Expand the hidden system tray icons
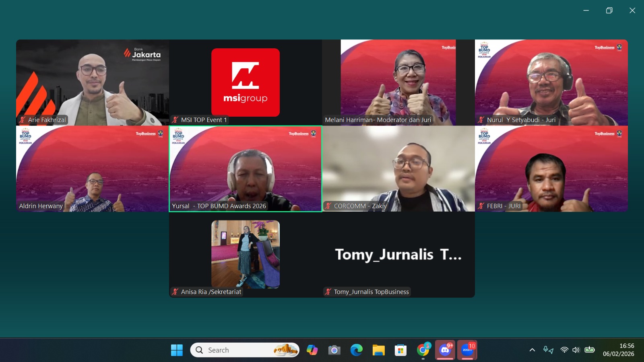 [x=532, y=350]
